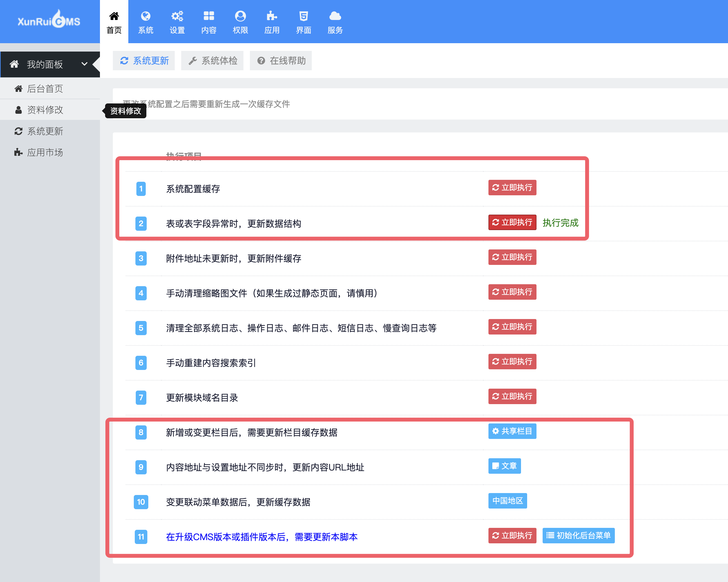Run 立即执行 for 更新数据结构
This screenshot has width=728, height=582.
pos(512,222)
